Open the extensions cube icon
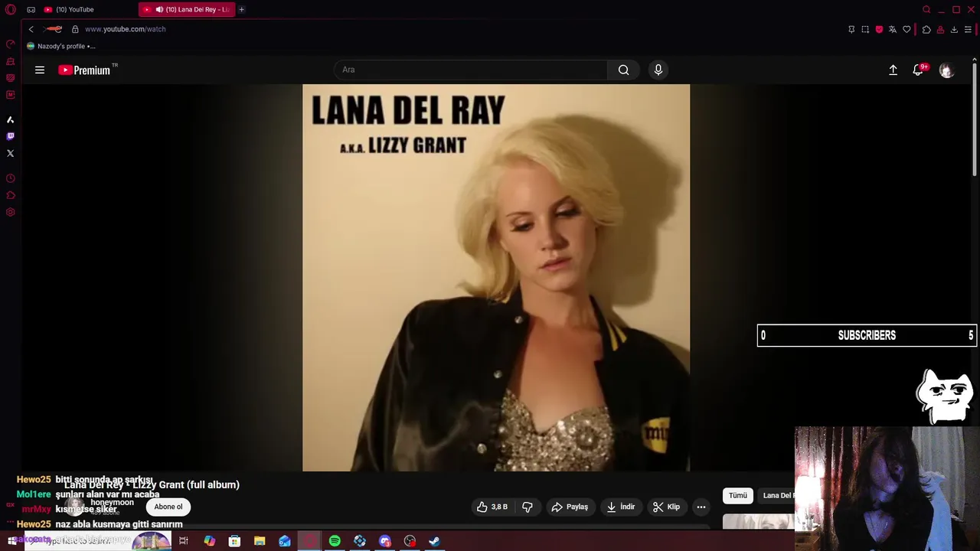The height and width of the screenshot is (551, 980). point(926,29)
